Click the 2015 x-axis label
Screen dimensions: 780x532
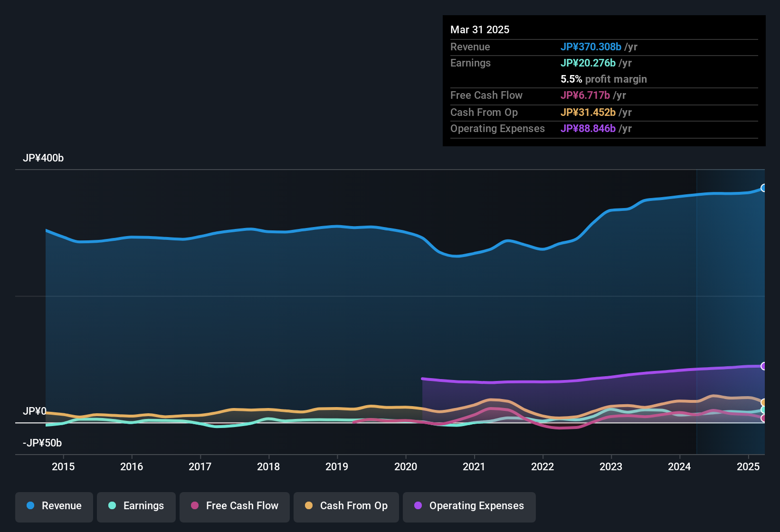pyautogui.click(x=63, y=466)
